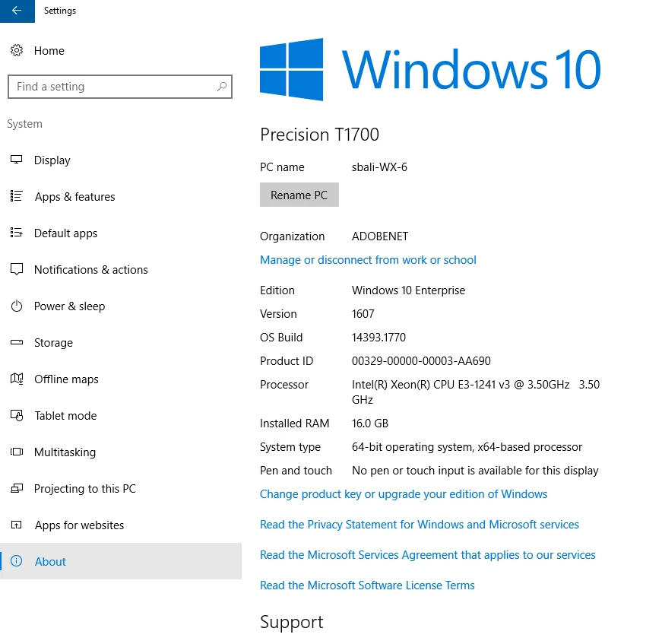
Task: Click the Find a setting search box
Action: click(x=120, y=87)
